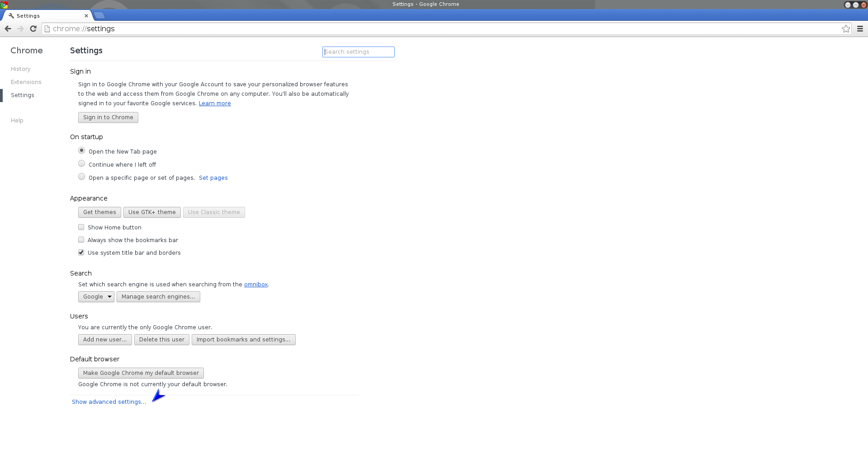Enable Show Home button checkbox

pos(81,227)
